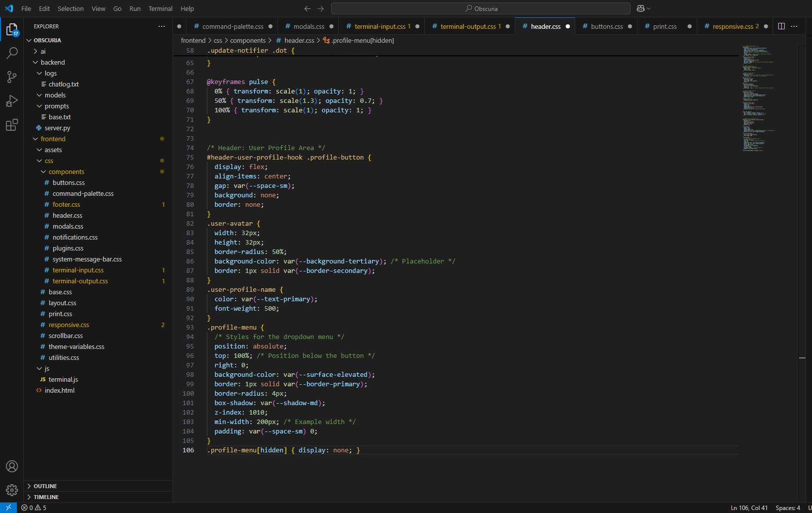Expand the ai folder
This screenshot has width=812, height=513.
click(x=98, y=51)
